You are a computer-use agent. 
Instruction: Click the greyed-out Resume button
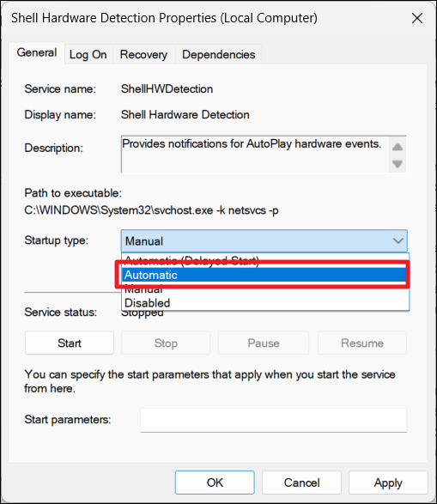tap(362, 343)
